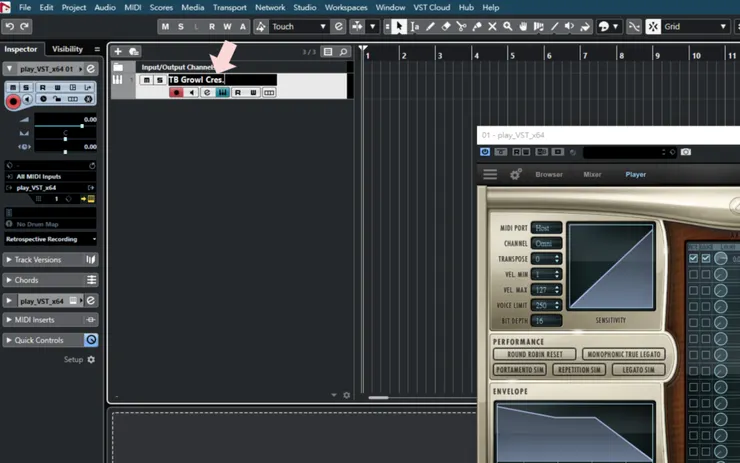Adjust the Inspector volume fader
Screen dimensions: 740x463
(82, 126)
